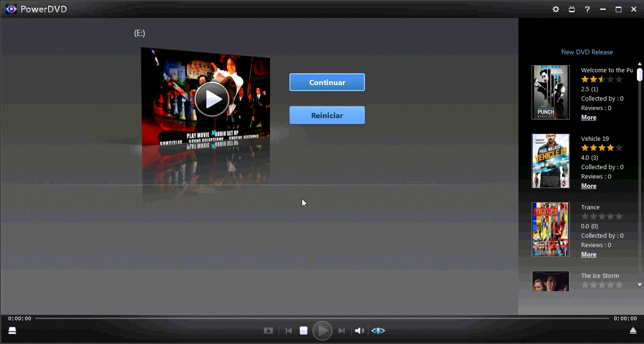Click Welcome to the Pu title text

607,70
